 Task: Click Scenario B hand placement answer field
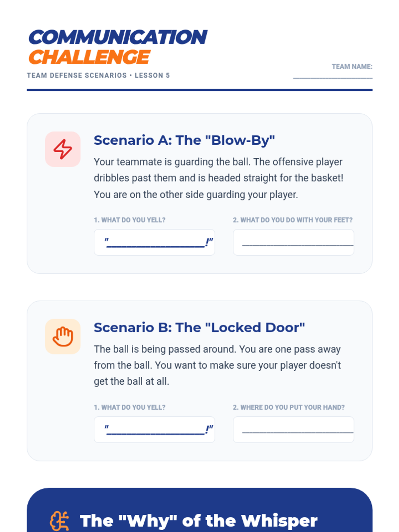[x=294, y=430]
